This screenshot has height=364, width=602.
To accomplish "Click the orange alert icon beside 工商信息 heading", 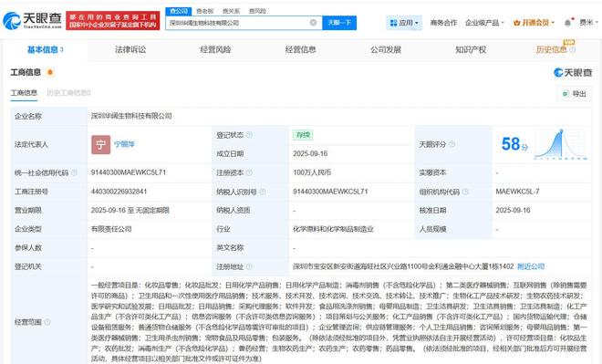I will [x=50, y=72].
